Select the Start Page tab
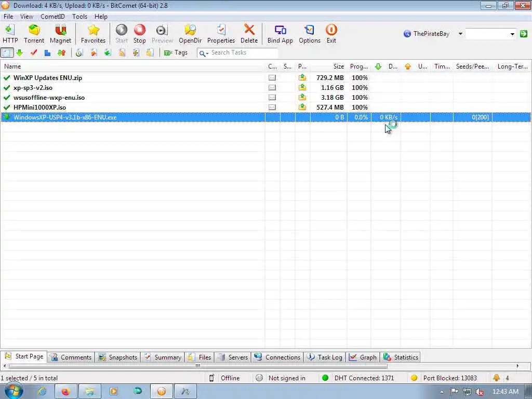 24,356
